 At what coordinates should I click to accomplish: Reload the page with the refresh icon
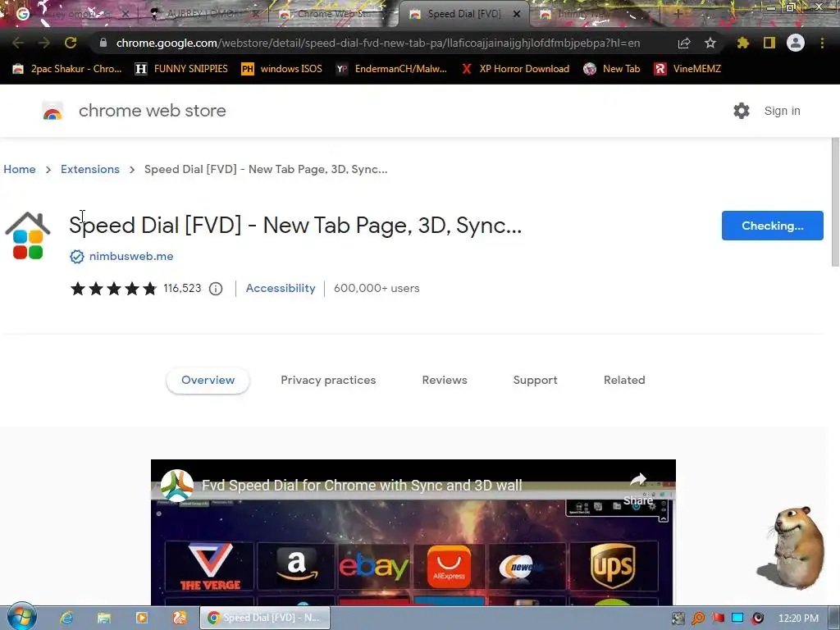pyautogui.click(x=71, y=43)
